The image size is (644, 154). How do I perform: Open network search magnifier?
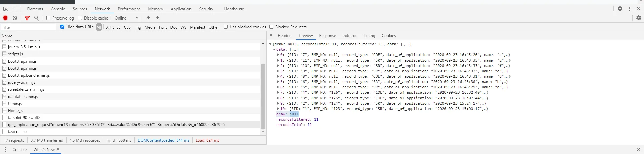pos(37,18)
